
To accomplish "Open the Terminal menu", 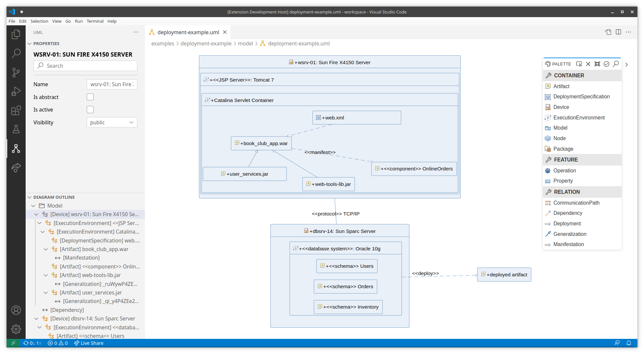I will (95, 21).
